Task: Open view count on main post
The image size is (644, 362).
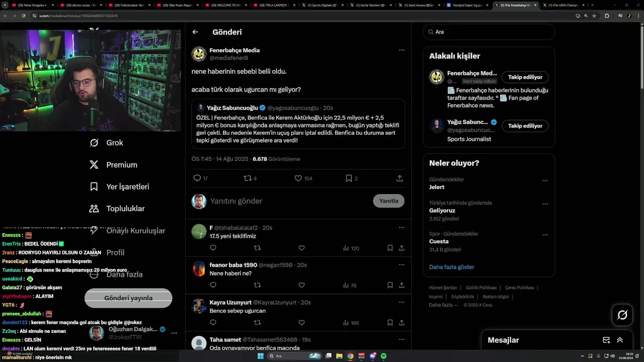Action: [x=276, y=159]
